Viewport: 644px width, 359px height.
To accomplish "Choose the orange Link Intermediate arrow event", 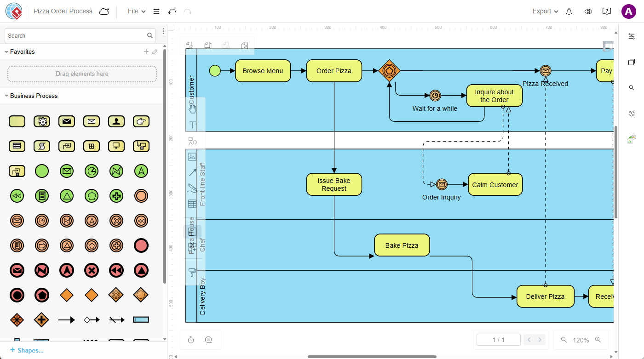I will click(x=42, y=245).
